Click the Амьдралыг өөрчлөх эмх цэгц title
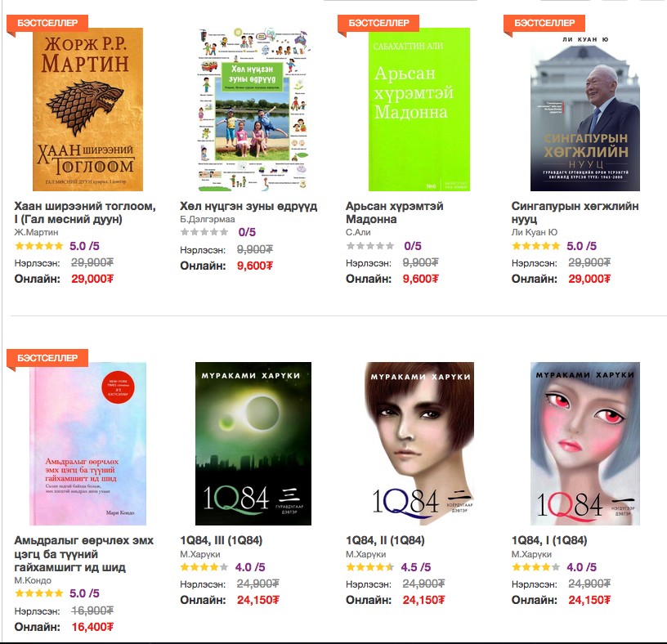Image resolution: width=667 pixels, height=644 pixels. point(84,554)
